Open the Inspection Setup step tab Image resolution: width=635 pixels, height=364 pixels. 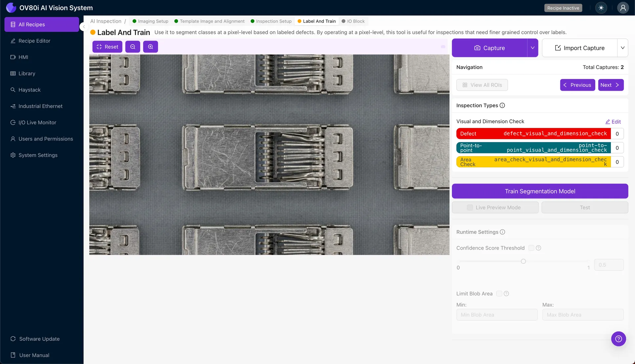[271, 21]
